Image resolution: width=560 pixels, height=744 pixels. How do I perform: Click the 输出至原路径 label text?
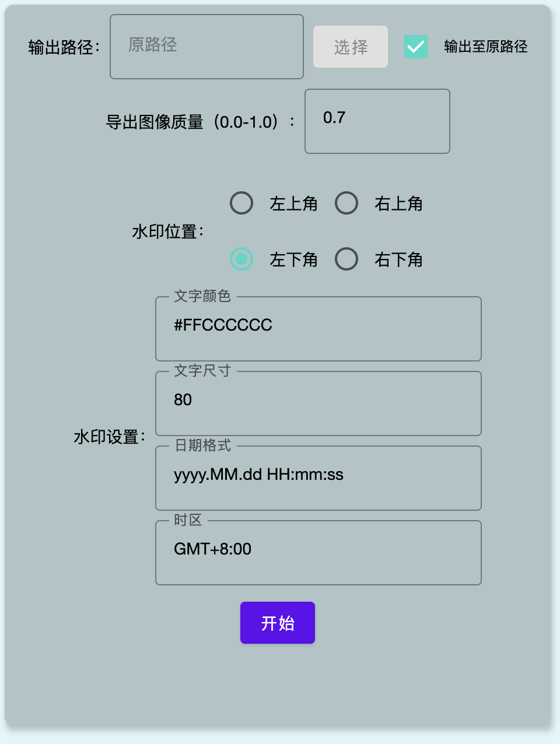[486, 47]
